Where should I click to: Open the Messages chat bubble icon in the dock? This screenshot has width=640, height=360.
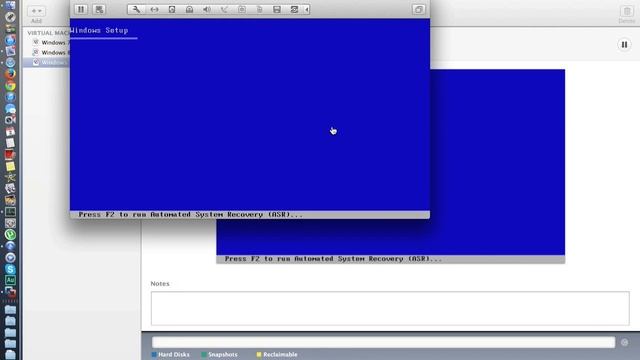click(10, 109)
